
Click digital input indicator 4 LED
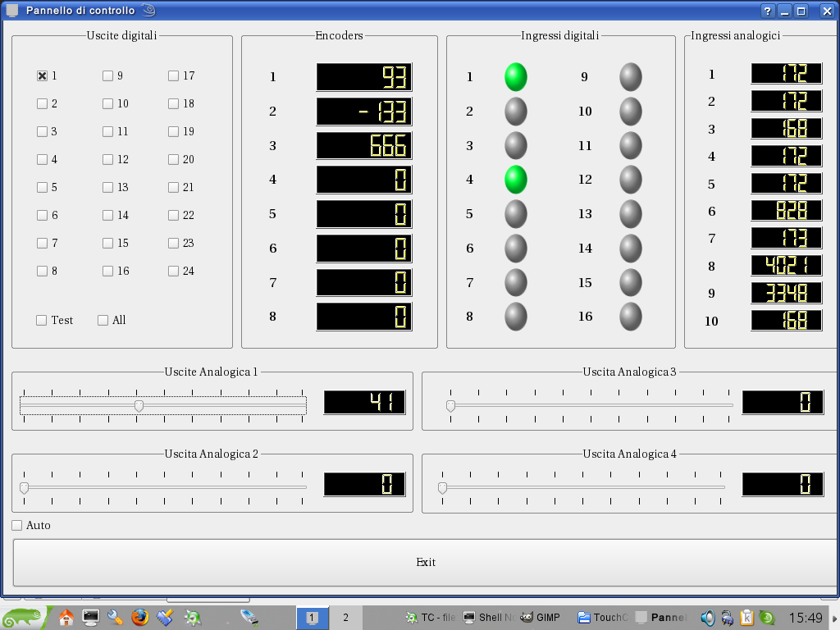click(515, 179)
